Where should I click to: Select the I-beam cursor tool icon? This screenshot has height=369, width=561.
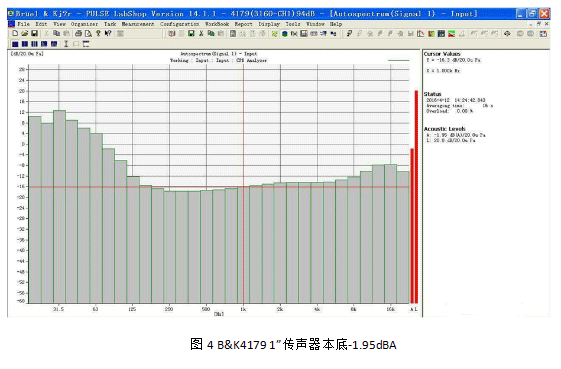[x=66, y=44]
